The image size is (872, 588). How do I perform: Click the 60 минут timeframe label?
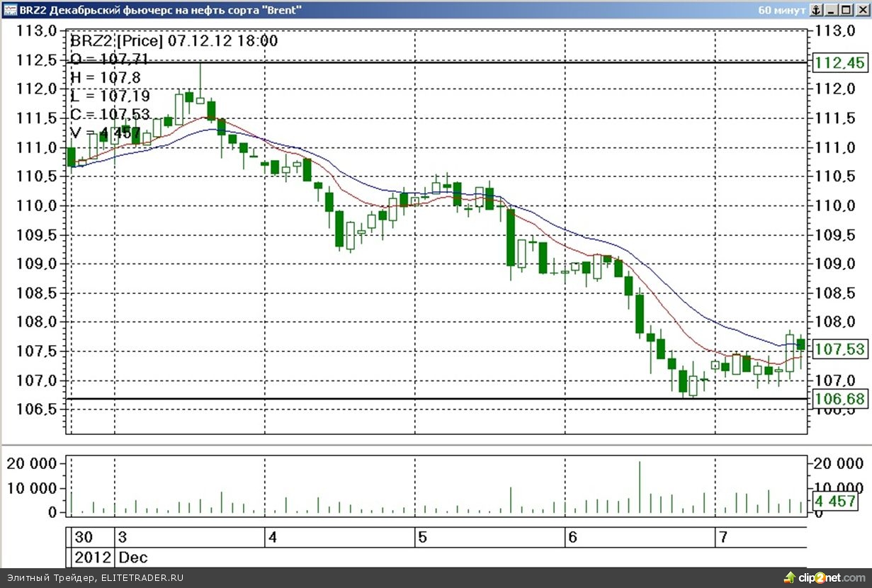pyautogui.click(x=781, y=10)
